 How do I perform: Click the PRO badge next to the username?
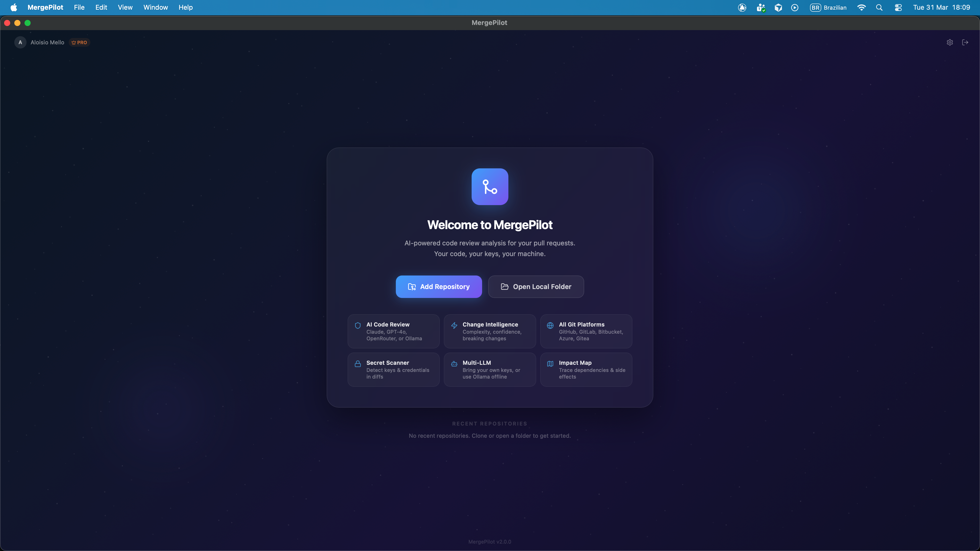pos(79,42)
